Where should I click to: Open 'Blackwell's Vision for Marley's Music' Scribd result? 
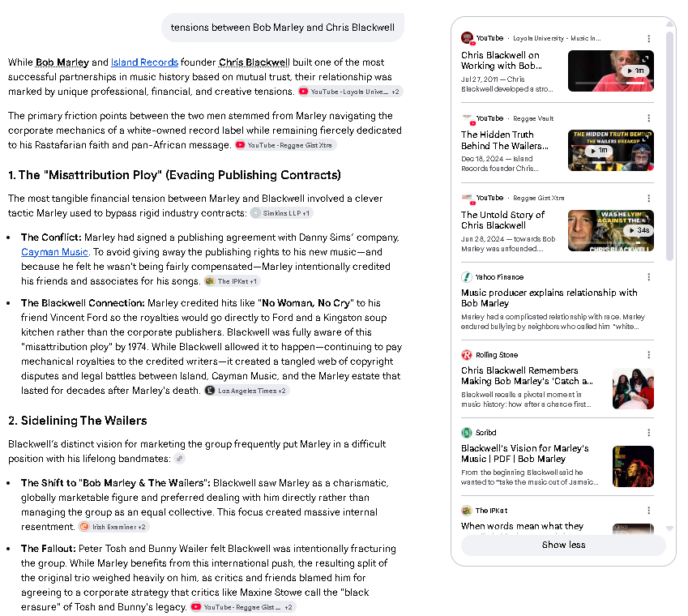click(x=525, y=453)
